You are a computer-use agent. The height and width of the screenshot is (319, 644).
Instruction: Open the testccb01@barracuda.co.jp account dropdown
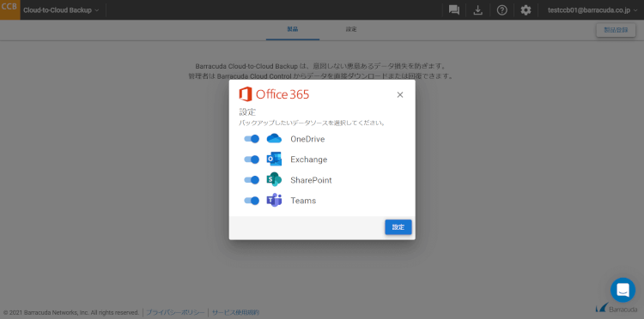point(592,10)
